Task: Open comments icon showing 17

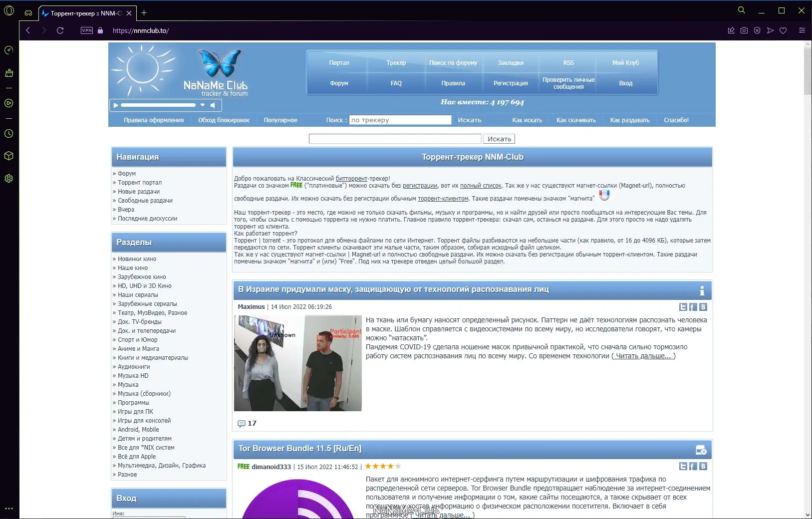Action: pyautogui.click(x=242, y=423)
